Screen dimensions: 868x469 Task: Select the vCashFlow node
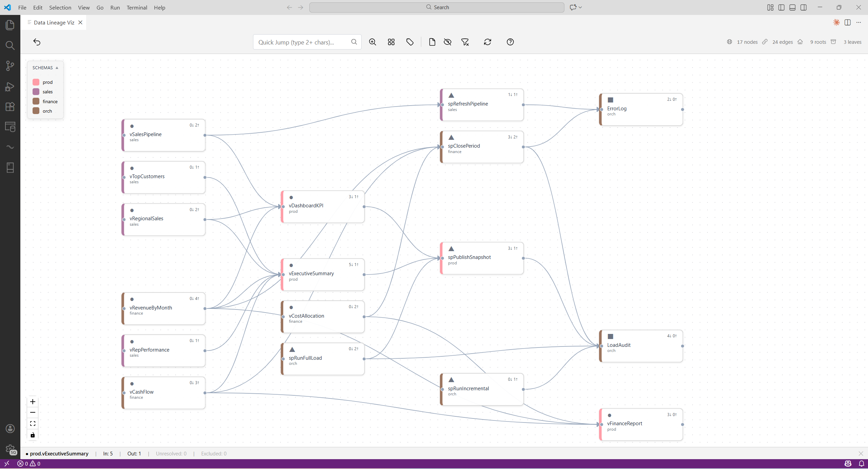point(163,393)
